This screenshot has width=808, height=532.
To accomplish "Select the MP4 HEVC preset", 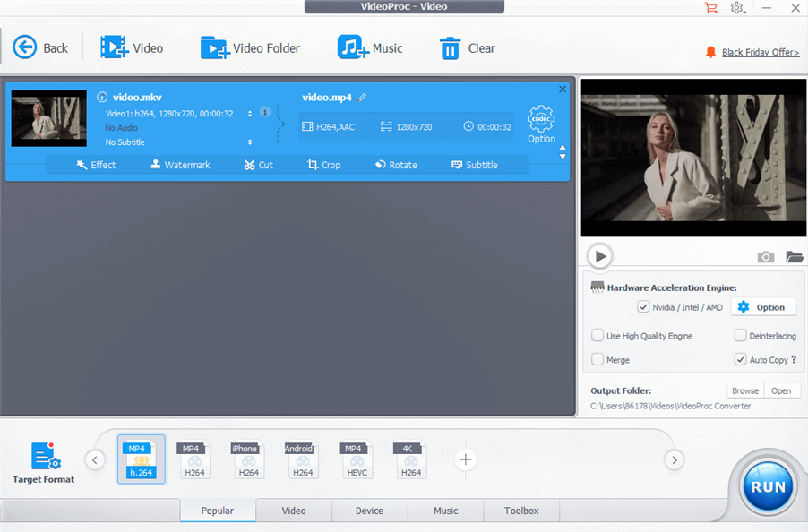I will (x=357, y=459).
